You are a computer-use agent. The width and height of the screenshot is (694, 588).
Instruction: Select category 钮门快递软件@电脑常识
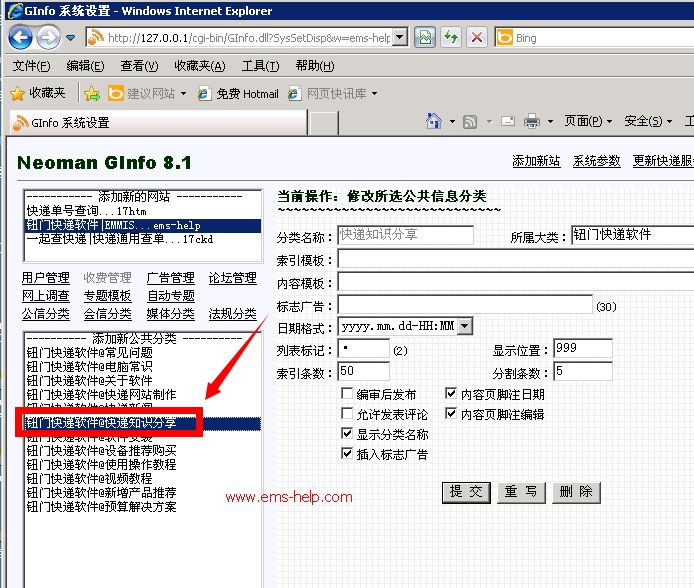coord(143,367)
